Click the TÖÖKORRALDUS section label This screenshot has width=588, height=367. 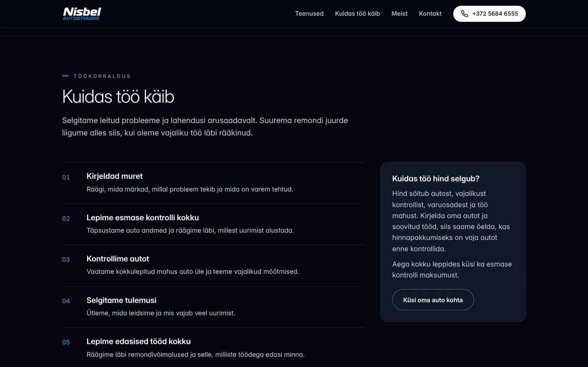[102, 76]
